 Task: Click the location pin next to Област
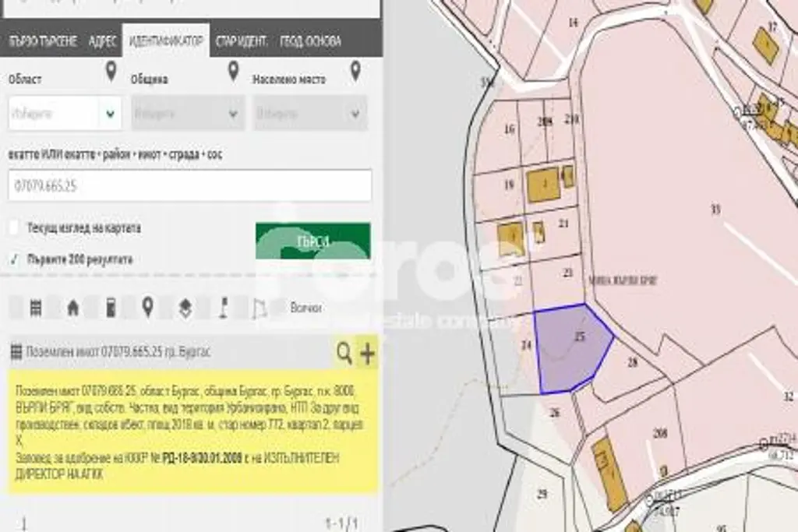(111, 73)
